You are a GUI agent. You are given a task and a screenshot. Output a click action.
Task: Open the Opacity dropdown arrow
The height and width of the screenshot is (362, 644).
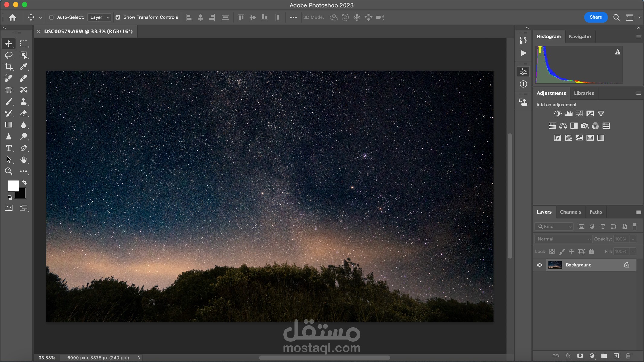click(633, 239)
